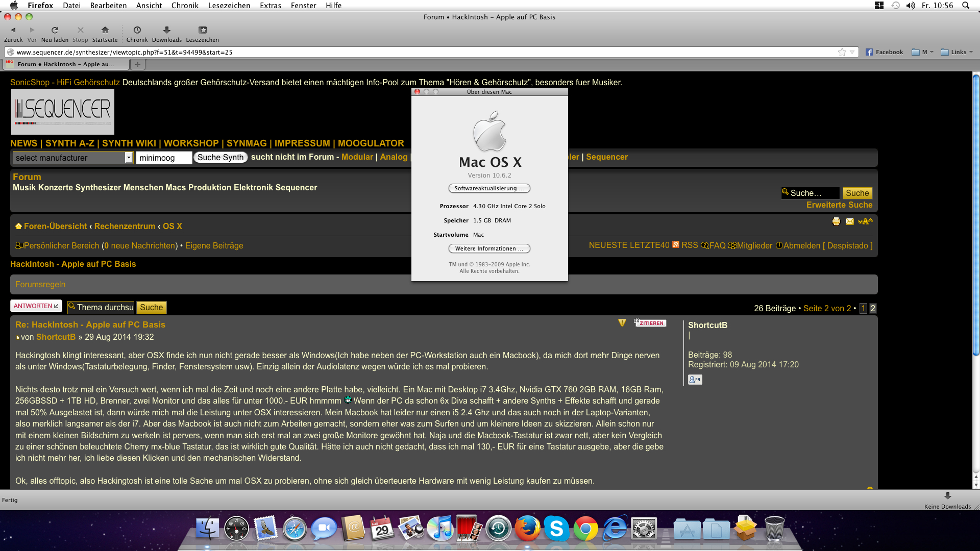Open Mail from the dock
980x551 pixels.
265,529
